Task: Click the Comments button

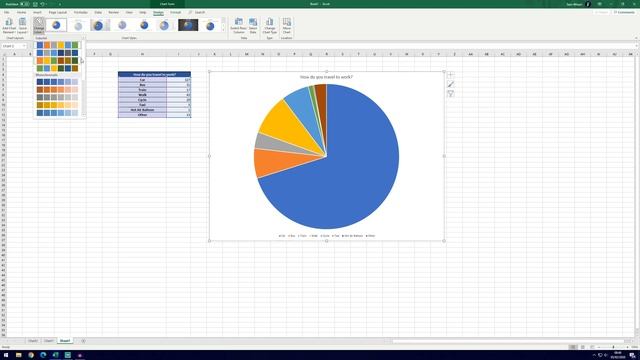Action: point(624,13)
